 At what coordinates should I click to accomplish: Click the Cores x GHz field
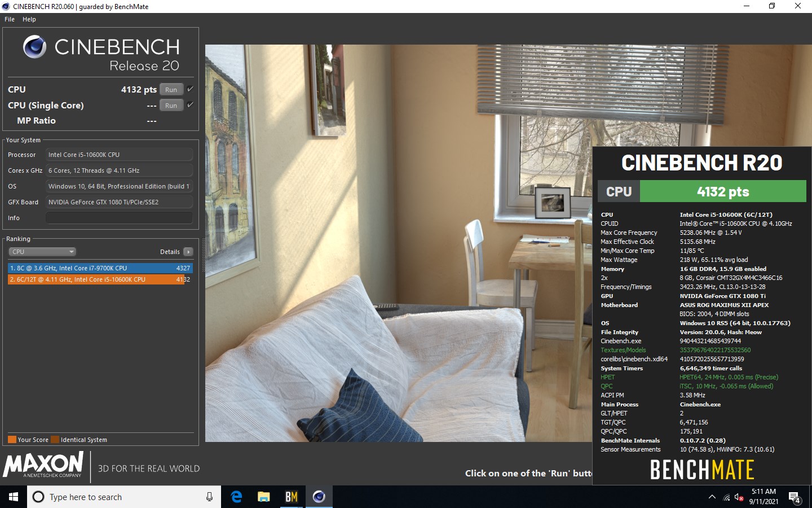(119, 170)
